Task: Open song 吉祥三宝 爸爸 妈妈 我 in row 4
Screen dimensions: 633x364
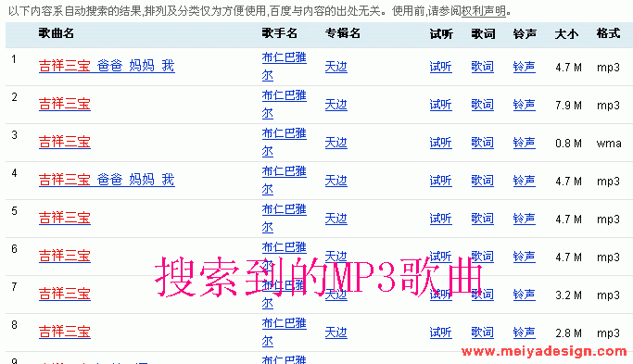Action: [107, 180]
